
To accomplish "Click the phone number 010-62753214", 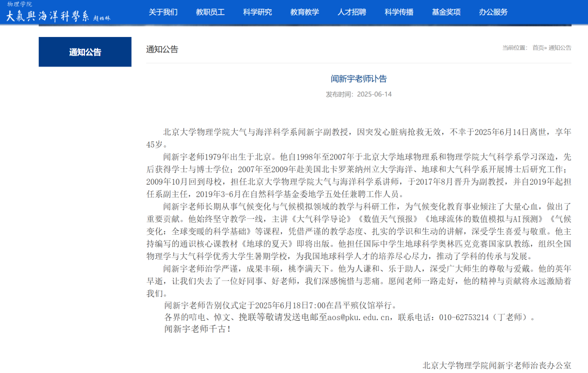I will [x=463, y=317].
